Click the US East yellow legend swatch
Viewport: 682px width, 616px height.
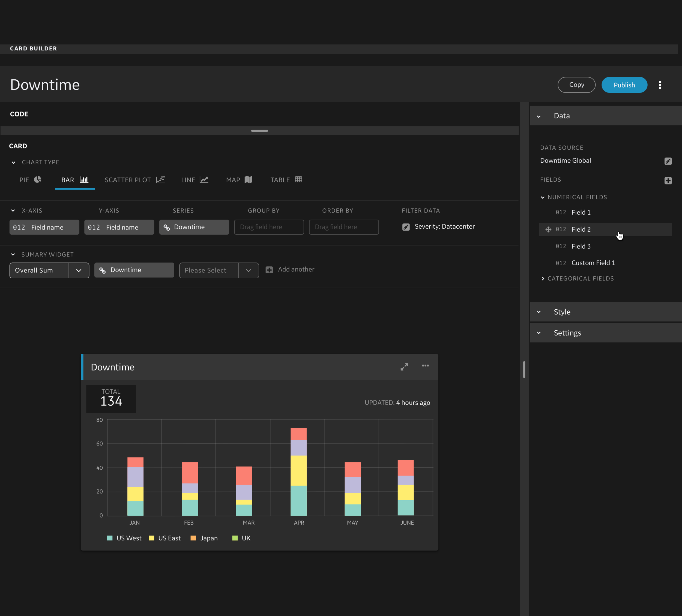coord(152,538)
